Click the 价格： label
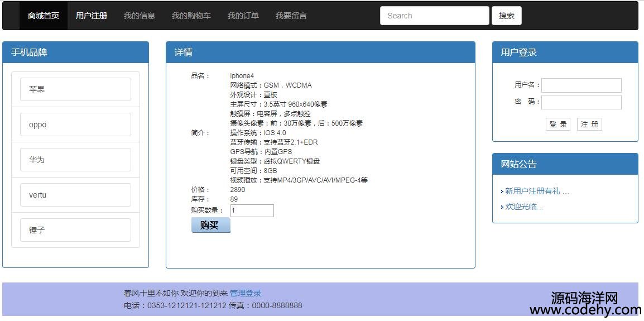644x321 pixels. click(200, 189)
